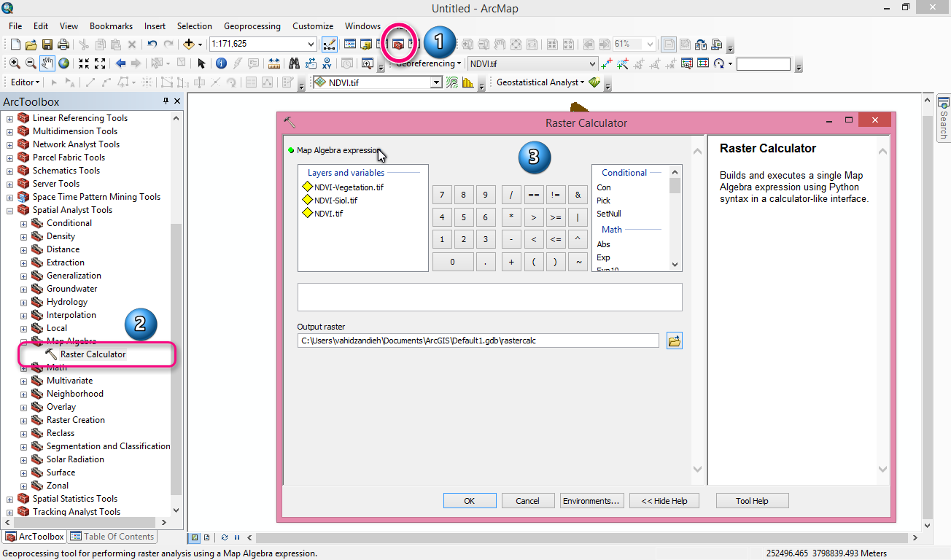
Task: Select NDVI-Siol.tif in Layers and variables
Action: [x=335, y=201]
